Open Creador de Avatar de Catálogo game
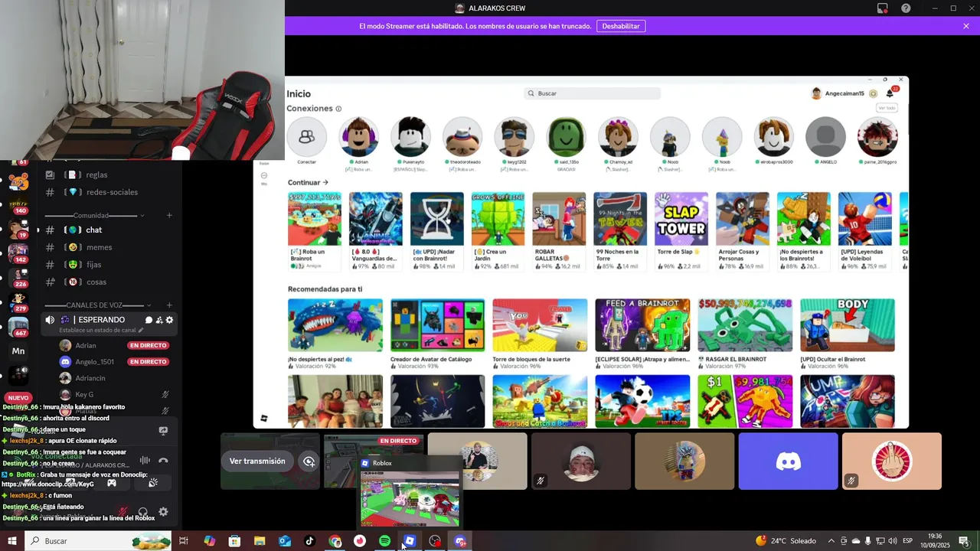 (x=437, y=334)
